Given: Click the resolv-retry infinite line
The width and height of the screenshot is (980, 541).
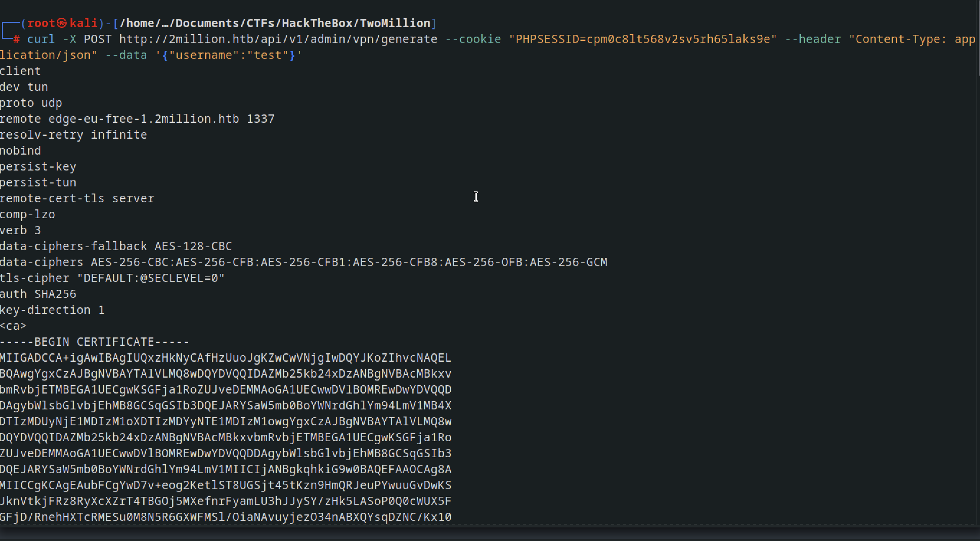Looking at the screenshot, I should pyautogui.click(x=73, y=135).
